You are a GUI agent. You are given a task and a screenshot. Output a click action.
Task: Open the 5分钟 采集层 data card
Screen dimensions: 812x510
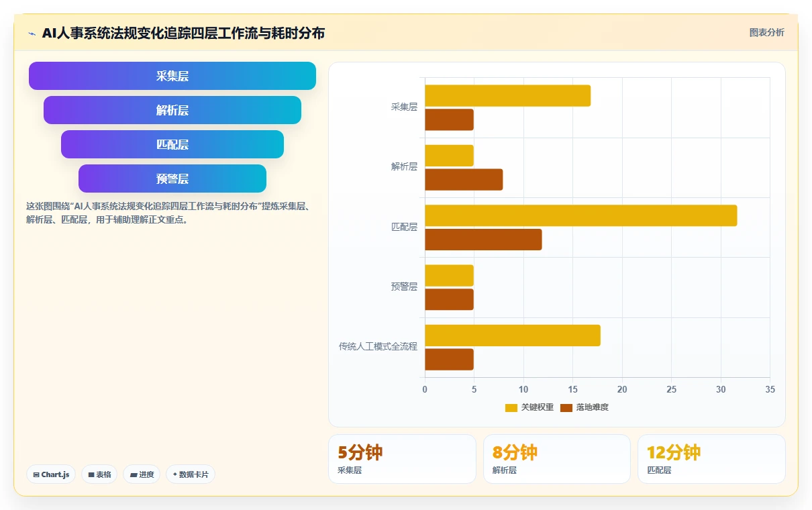pos(402,459)
